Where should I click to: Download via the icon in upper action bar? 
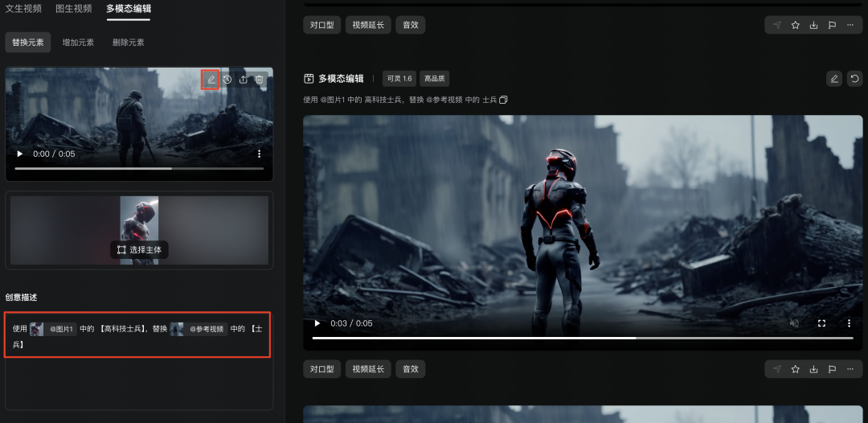(813, 25)
